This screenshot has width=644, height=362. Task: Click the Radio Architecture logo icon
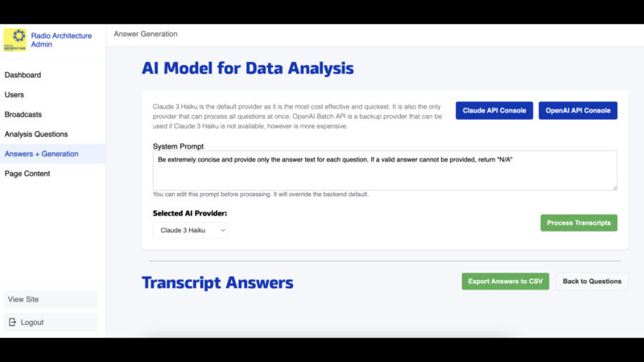coord(15,40)
